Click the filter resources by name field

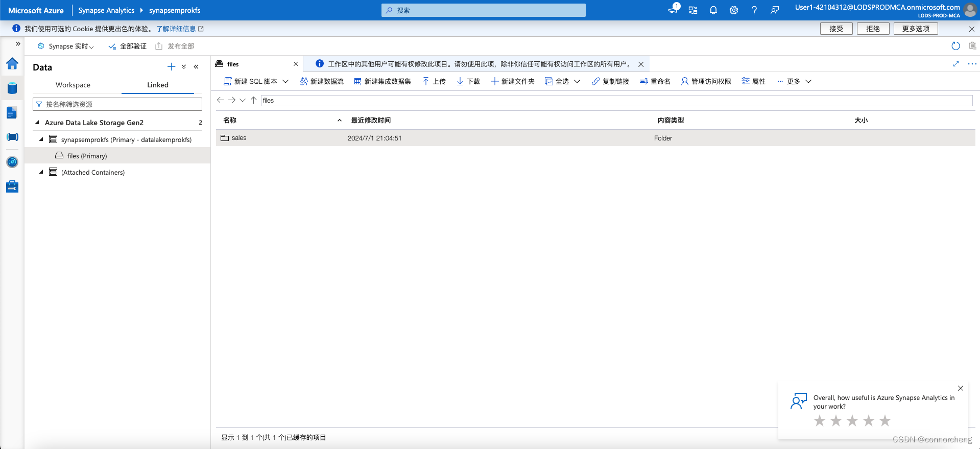(x=117, y=104)
